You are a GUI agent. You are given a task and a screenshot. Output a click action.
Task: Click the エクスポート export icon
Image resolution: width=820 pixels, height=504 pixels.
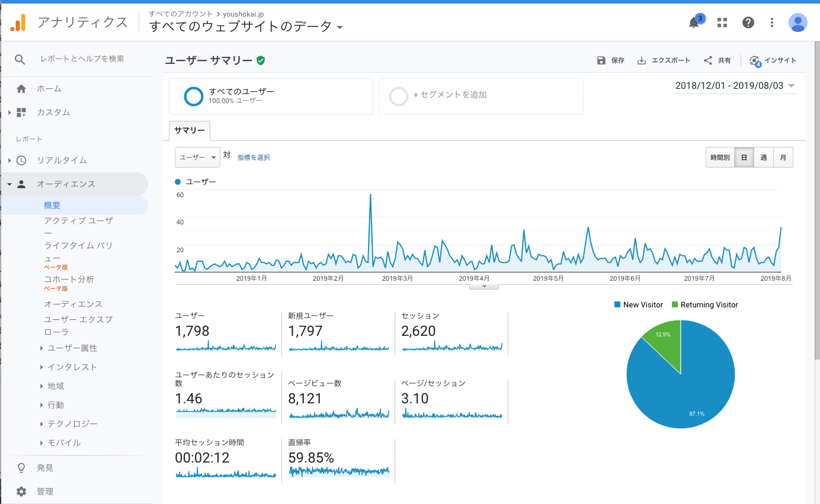642,60
